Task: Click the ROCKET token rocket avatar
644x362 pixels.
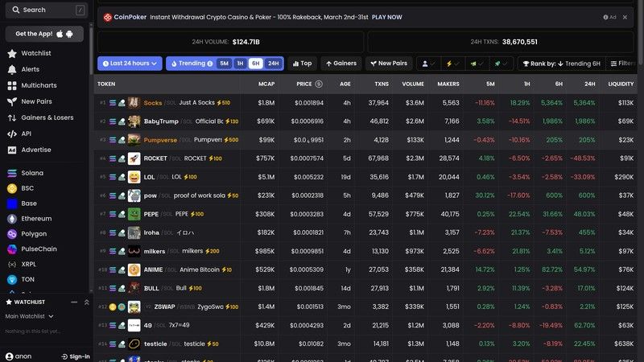Action: click(134, 158)
